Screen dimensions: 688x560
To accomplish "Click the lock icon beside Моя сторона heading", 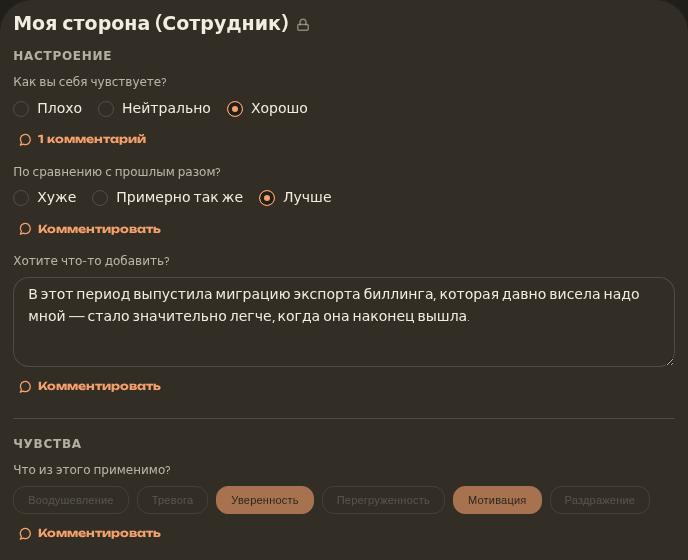I will pyautogui.click(x=303, y=25).
